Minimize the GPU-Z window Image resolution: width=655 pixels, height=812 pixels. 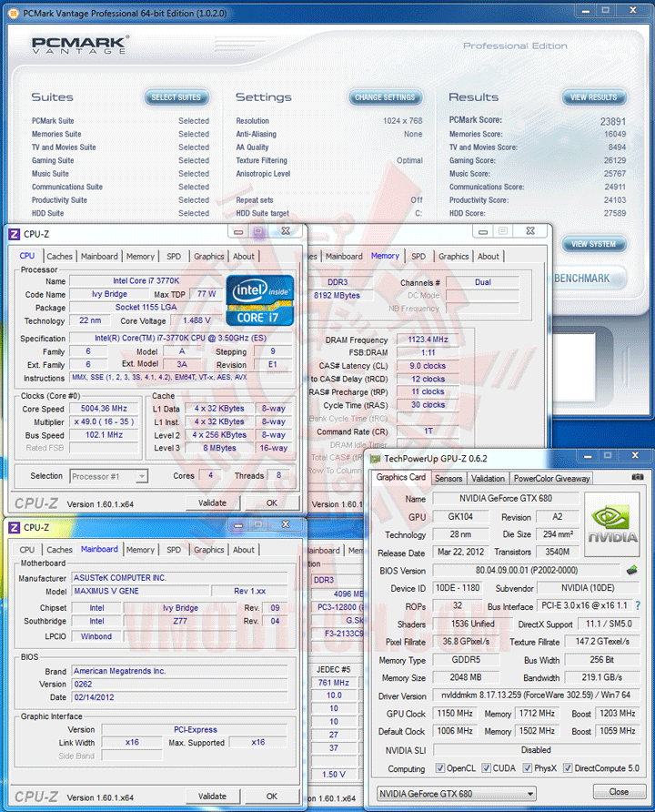[x=588, y=456]
